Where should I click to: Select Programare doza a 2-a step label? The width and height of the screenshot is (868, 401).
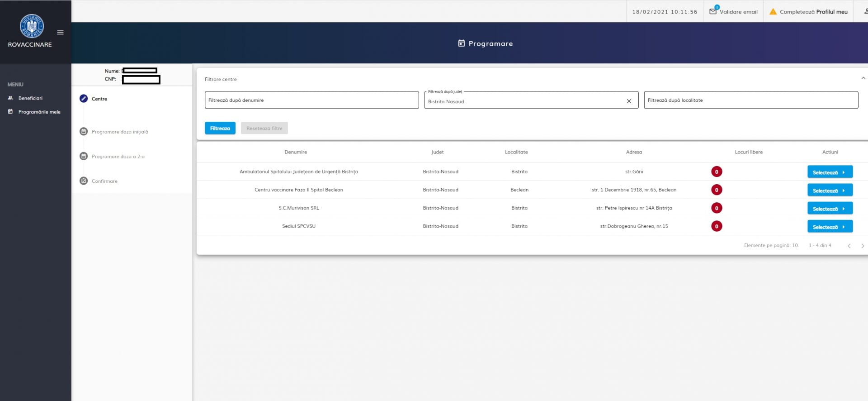pyautogui.click(x=118, y=157)
